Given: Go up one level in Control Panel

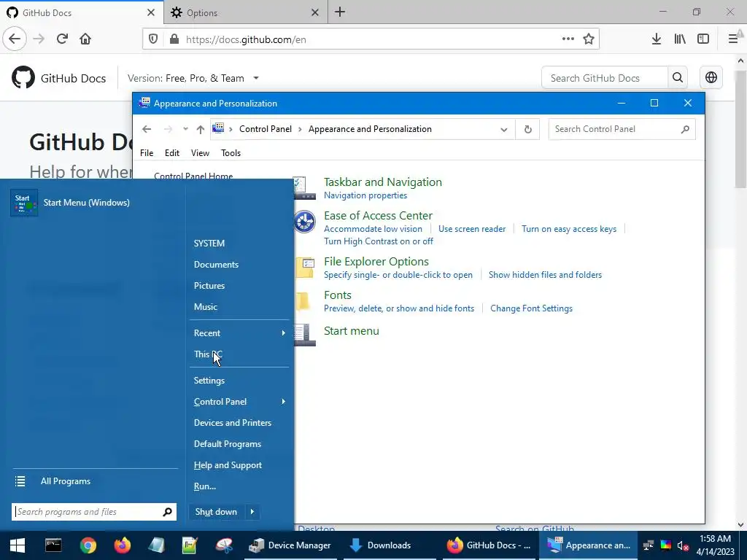Looking at the screenshot, I should [200, 129].
